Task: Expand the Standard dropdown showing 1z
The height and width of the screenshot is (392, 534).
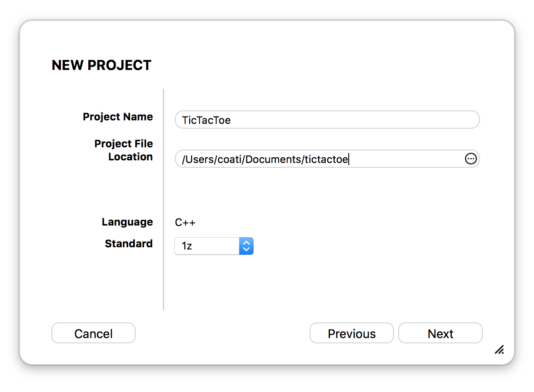Action: pos(214,246)
